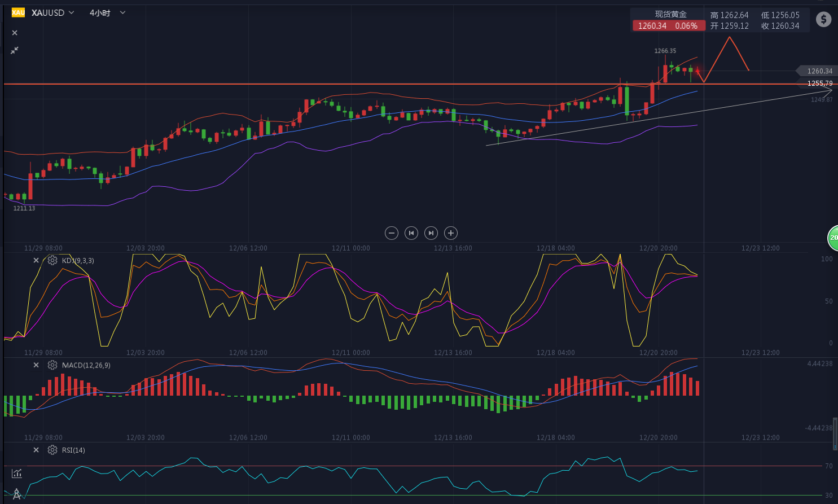838x504 pixels.
Task: Zoom in the chart with plus button
Action: 450,233
